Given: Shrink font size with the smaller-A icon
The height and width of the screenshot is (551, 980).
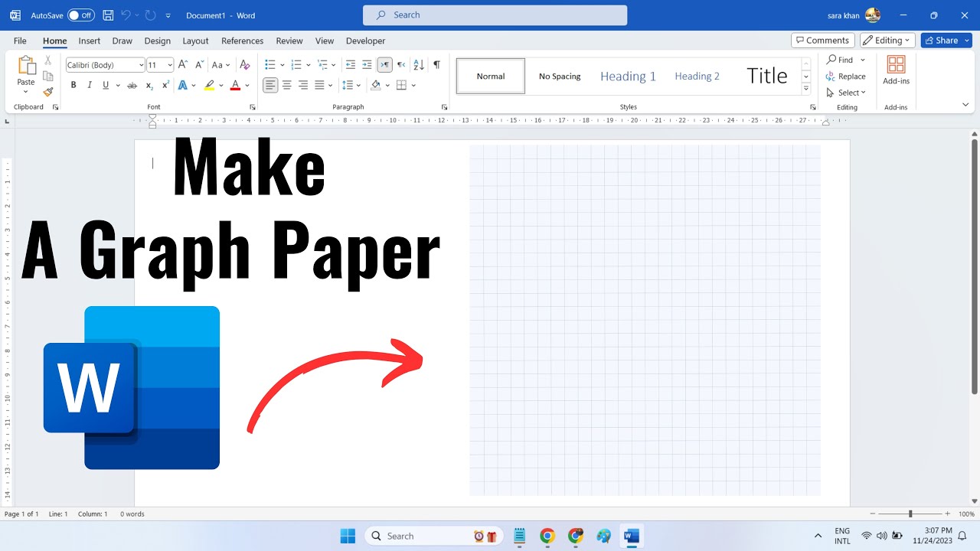Looking at the screenshot, I should pos(199,65).
